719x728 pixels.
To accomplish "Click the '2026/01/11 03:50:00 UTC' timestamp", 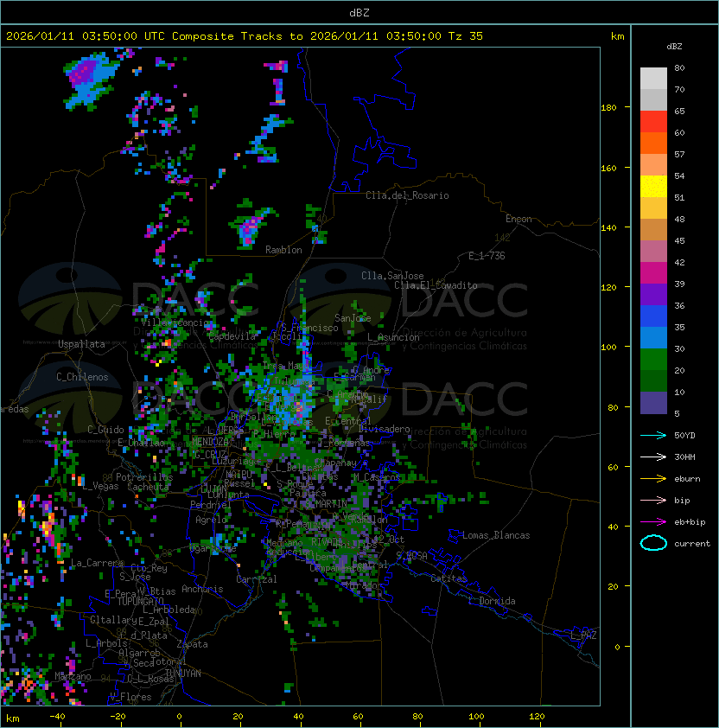I will tap(85, 36).
